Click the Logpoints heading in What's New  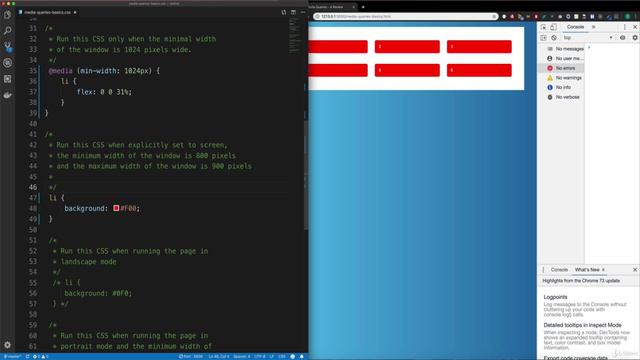pos(555,297)
